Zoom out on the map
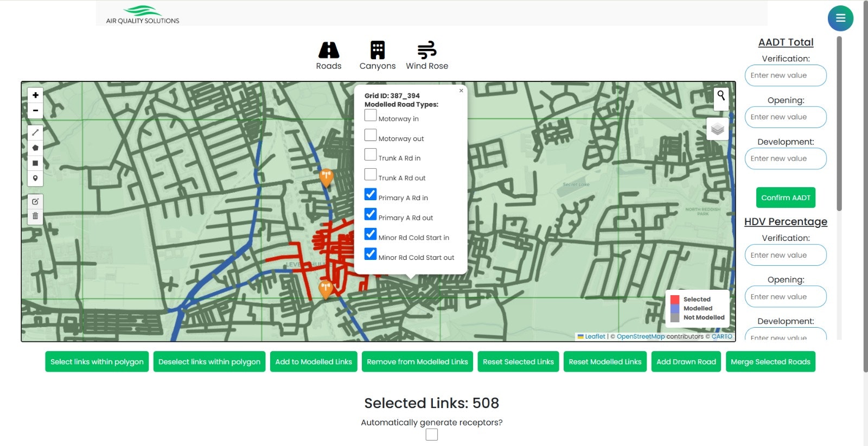 pyautogui.click(x=35, y=110)
